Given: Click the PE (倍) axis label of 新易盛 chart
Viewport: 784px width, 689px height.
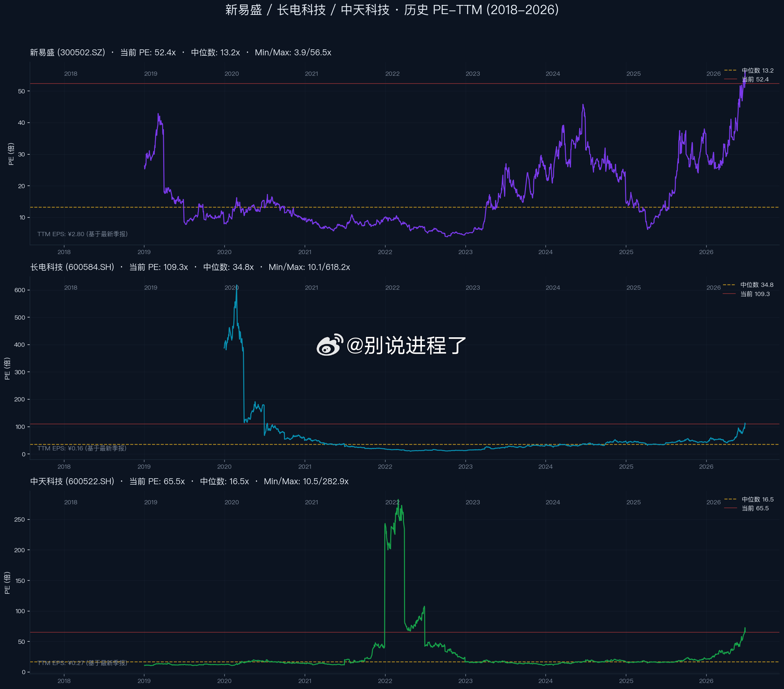Looking at the screenshot, I should (11, 154).
